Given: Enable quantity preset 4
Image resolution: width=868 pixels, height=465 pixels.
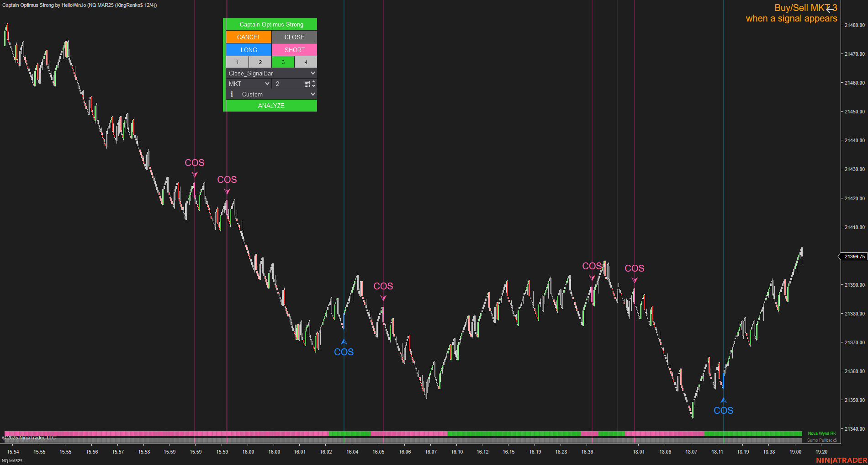Looking at the screenshot, I should coord(306,62).
